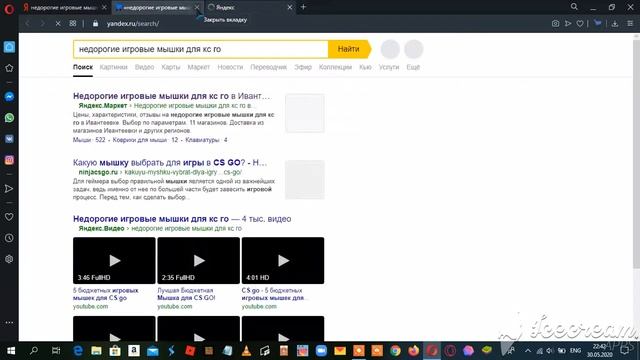The image size is (640, 360).
Task: Select the Эфир search tab
Action: click(303, 67)
